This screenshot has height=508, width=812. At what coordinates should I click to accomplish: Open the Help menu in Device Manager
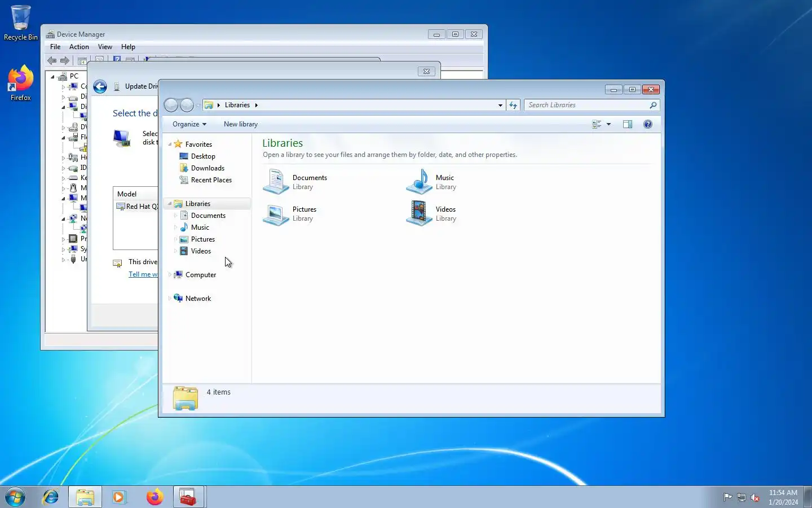128,47
